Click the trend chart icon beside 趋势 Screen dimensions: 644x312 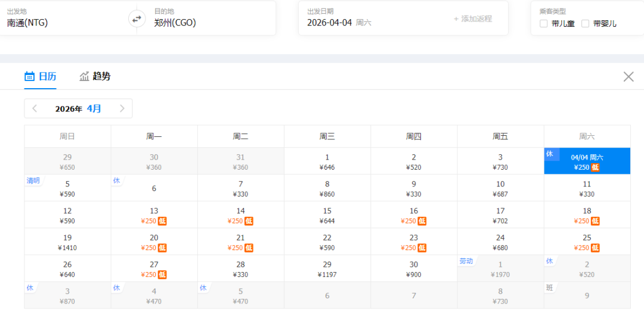(x=84, y=76)
